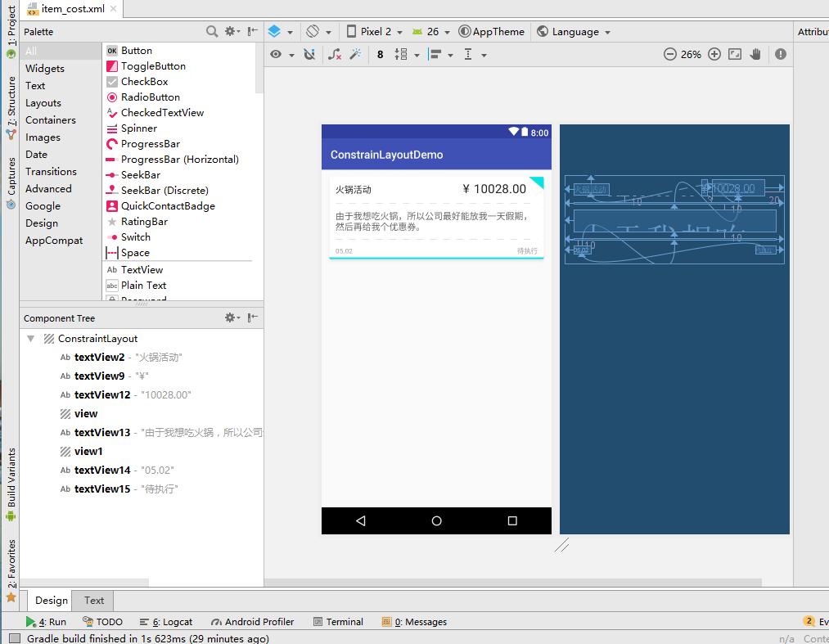Click the infer constraints magic wand

point(355,54)
